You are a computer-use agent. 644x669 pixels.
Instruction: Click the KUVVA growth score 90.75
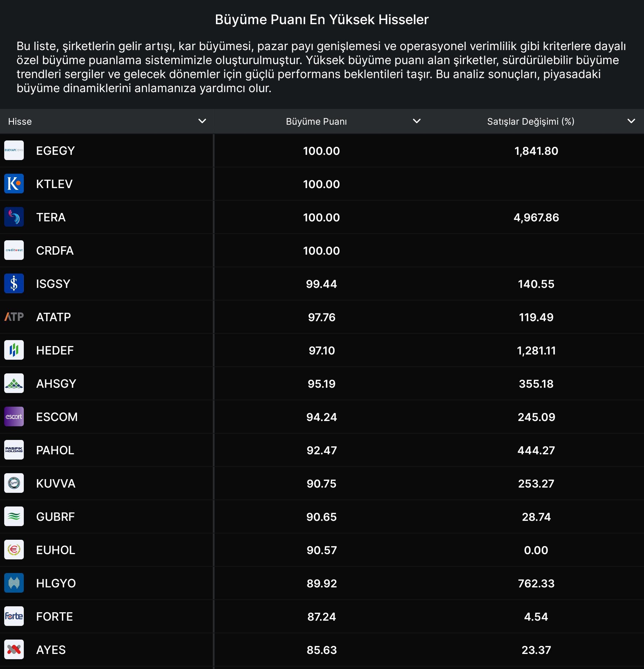pos(321,483)
